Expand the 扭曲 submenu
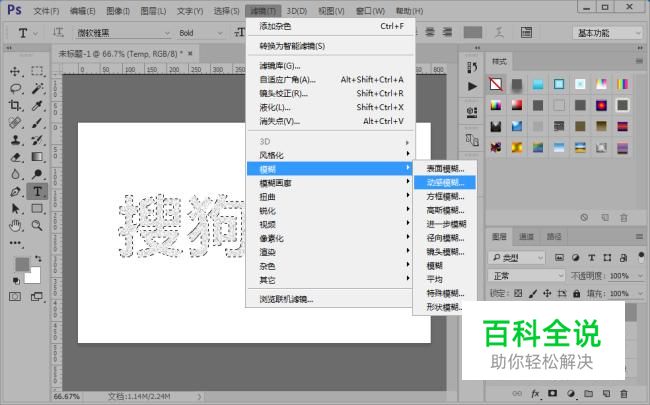Image resolution: width=650 pixels, height=405 pixels. pos(330,197)
